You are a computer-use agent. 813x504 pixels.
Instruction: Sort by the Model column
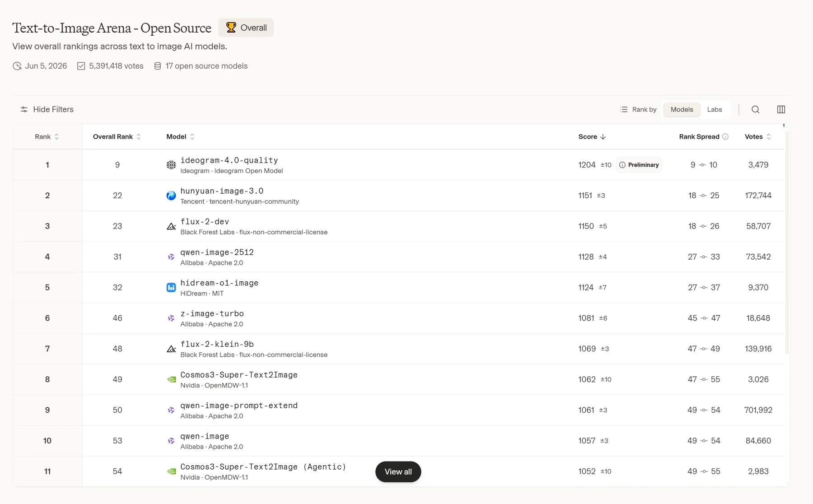point(180,137)
